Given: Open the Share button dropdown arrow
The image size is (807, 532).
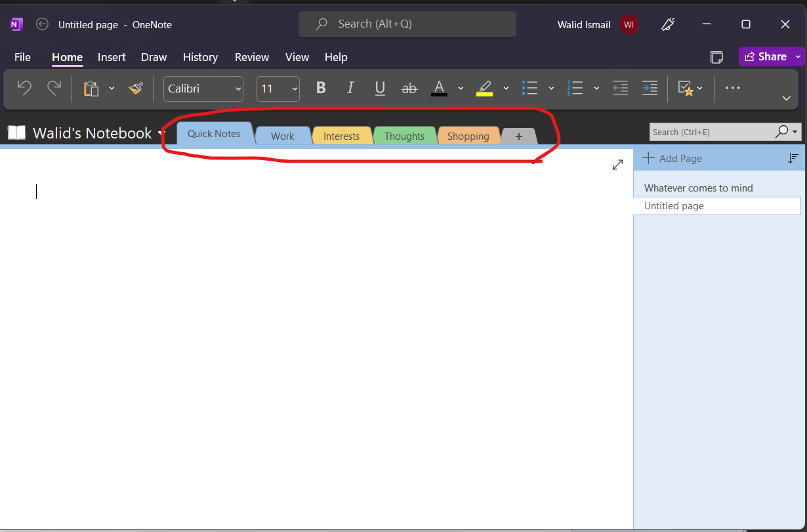Looking at the screenshot, I should (798, 57).
